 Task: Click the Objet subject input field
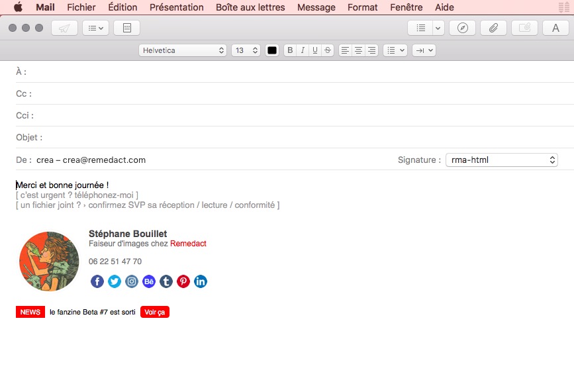coord(199,137)
